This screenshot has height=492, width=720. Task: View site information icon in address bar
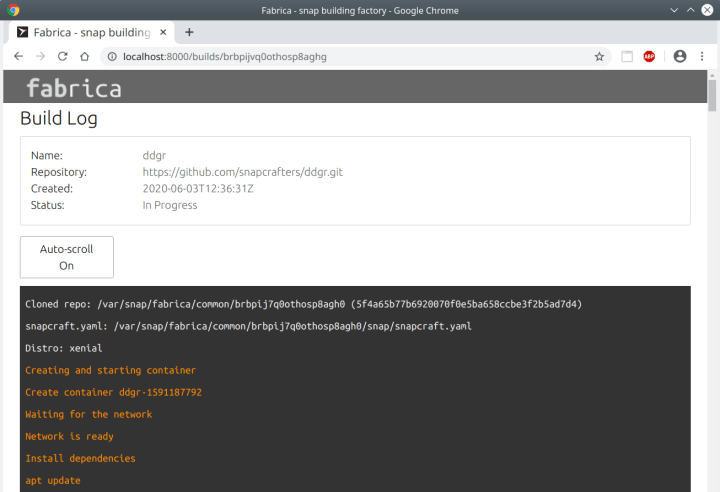pos(112,57)
